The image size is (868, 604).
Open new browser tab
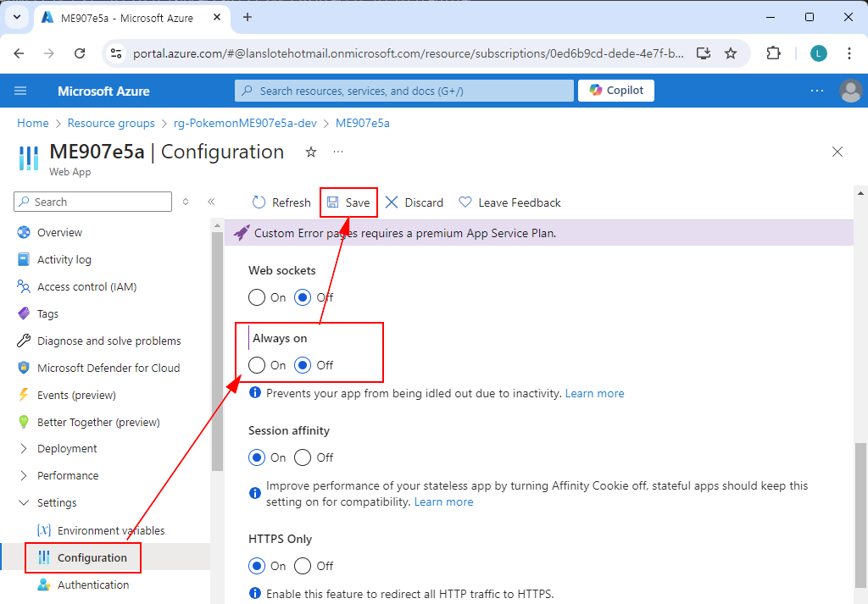tap(248, 17)
